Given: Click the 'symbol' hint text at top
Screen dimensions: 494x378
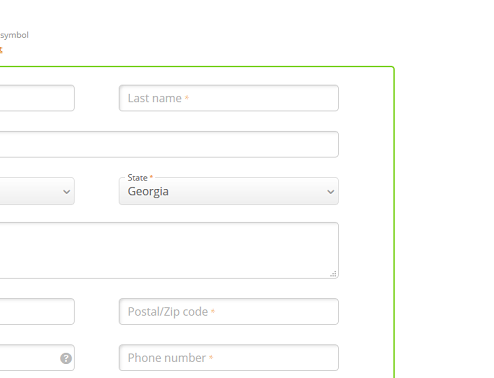Looking at the screenshot, I should pos(14,35).
